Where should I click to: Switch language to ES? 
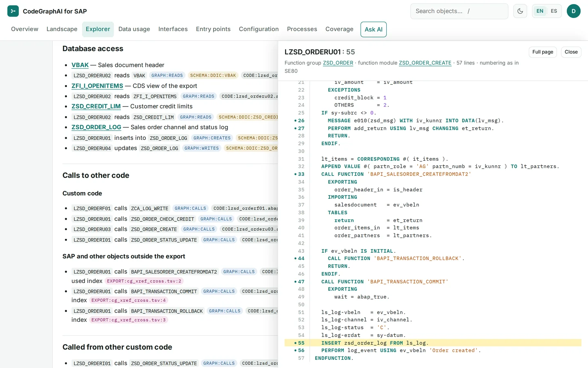554,11
